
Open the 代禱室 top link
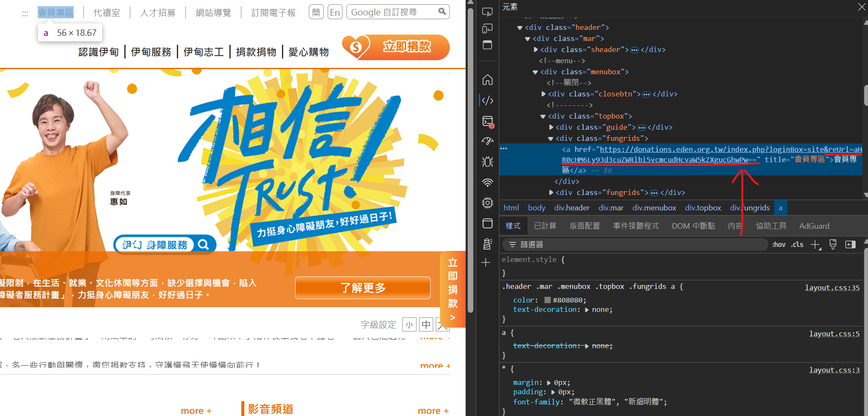click(107, 13)
